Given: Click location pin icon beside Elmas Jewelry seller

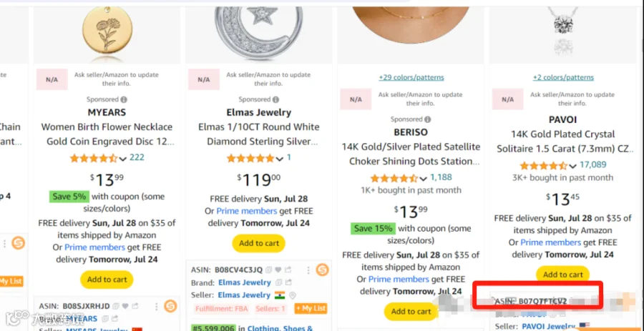Looking at the screenshot, I should coord(293,295).
